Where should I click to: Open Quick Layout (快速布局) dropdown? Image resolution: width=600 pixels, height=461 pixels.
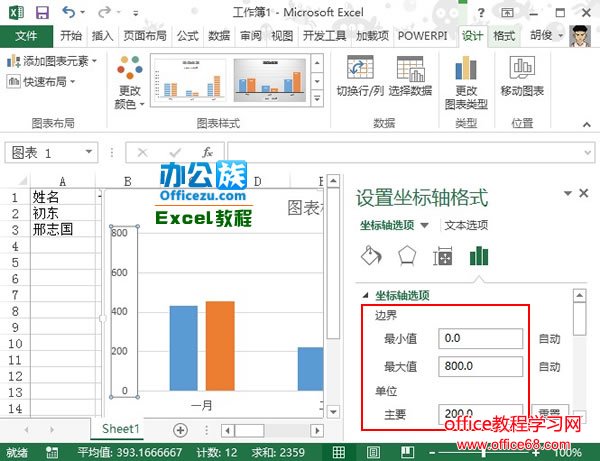click(41, 81)
